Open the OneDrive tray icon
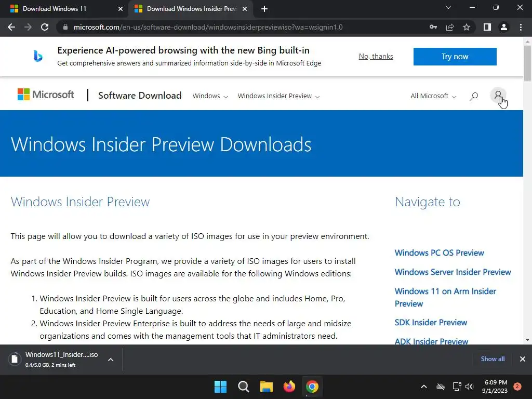This screenshot has height=399, width=532. (441, 387)
